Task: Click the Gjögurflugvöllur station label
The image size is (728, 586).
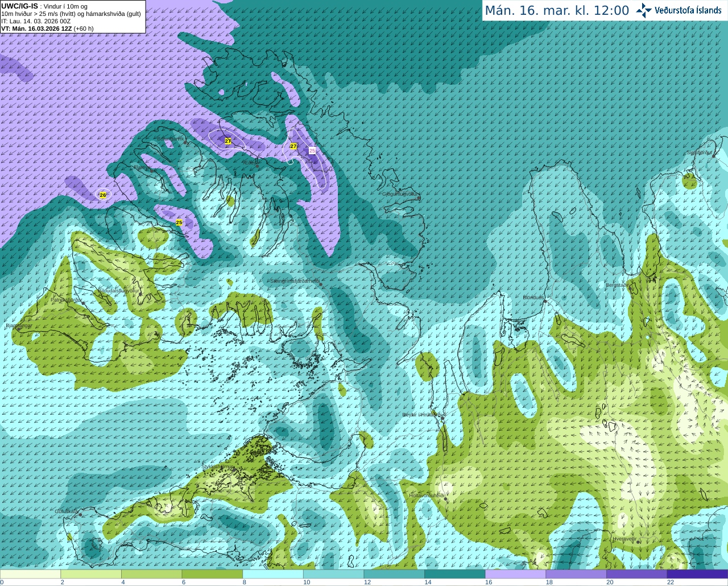Action: 400,194
